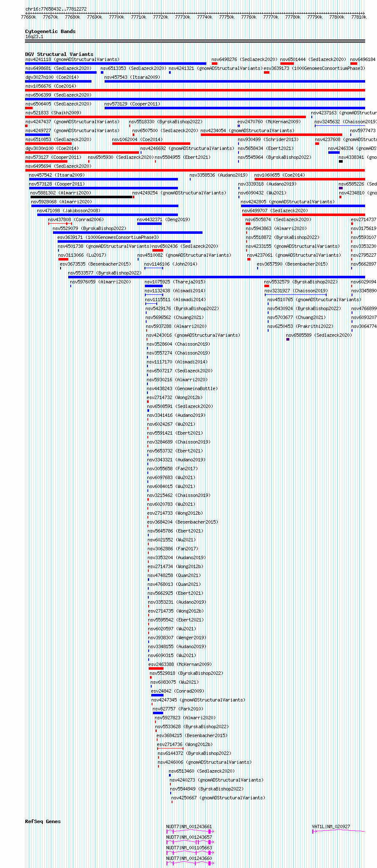Click the 77800k ruler tick label
377x868 pixels.
pos(337,17)
